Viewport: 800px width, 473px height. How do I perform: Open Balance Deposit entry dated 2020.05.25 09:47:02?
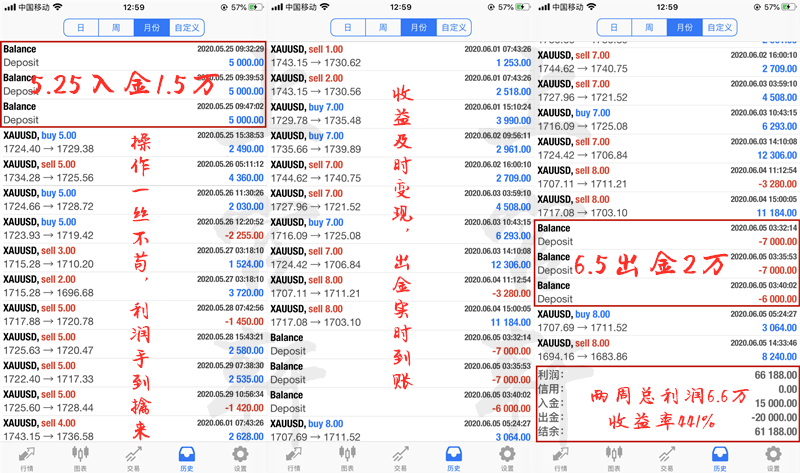[x=133, y=113]
